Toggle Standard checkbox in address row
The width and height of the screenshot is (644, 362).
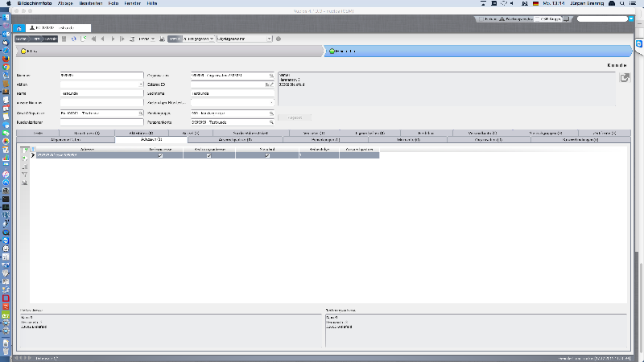(267, 155)
